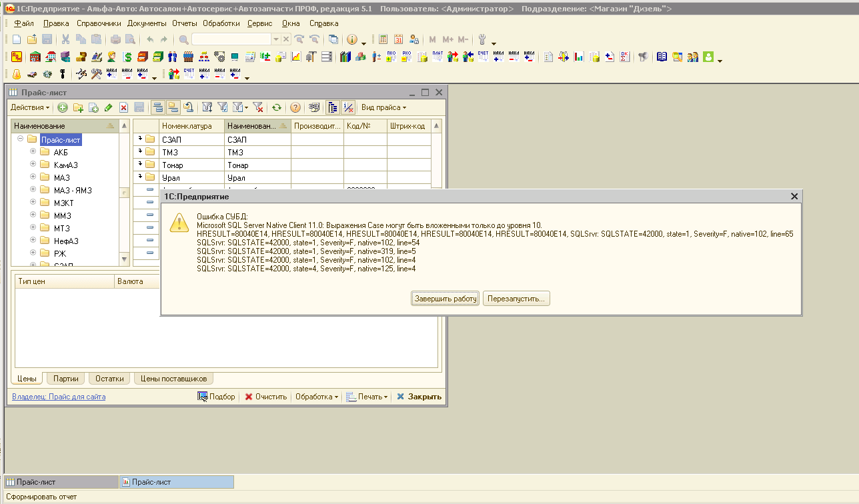Screen dimensions: 859x504
Task: Open the info help icon
Action: [x=351, y=39]
